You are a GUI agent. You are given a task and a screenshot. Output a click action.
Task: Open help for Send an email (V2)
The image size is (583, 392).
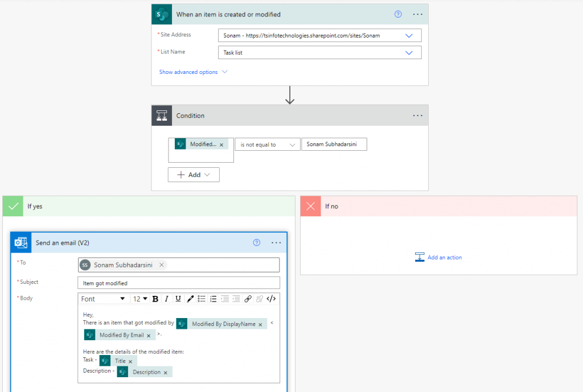[257, 242]
